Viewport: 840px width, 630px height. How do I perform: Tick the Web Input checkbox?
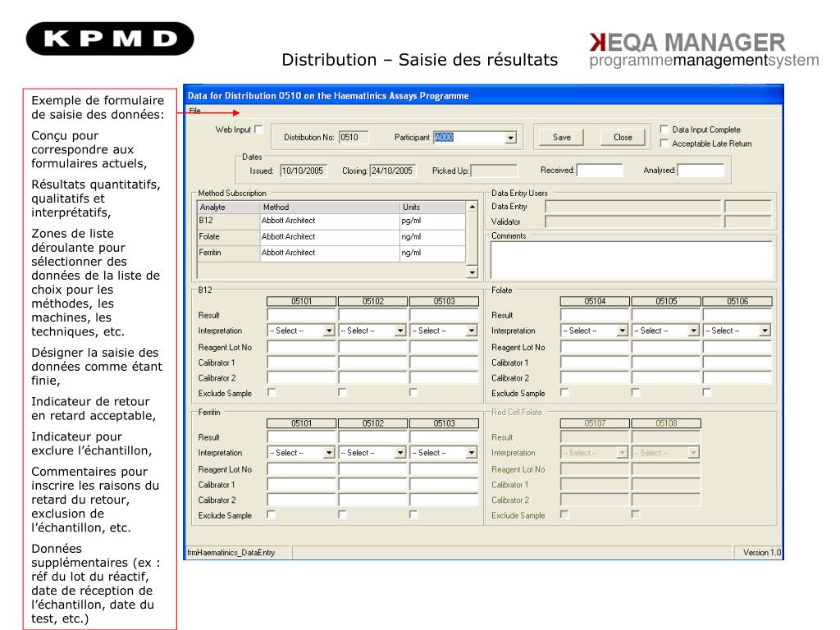coord(258,129)
